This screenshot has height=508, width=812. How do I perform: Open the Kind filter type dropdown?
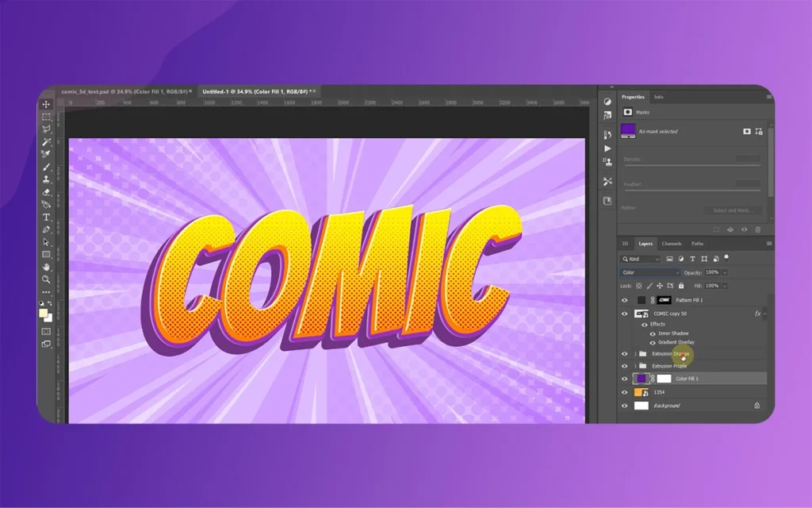[641, 259]
